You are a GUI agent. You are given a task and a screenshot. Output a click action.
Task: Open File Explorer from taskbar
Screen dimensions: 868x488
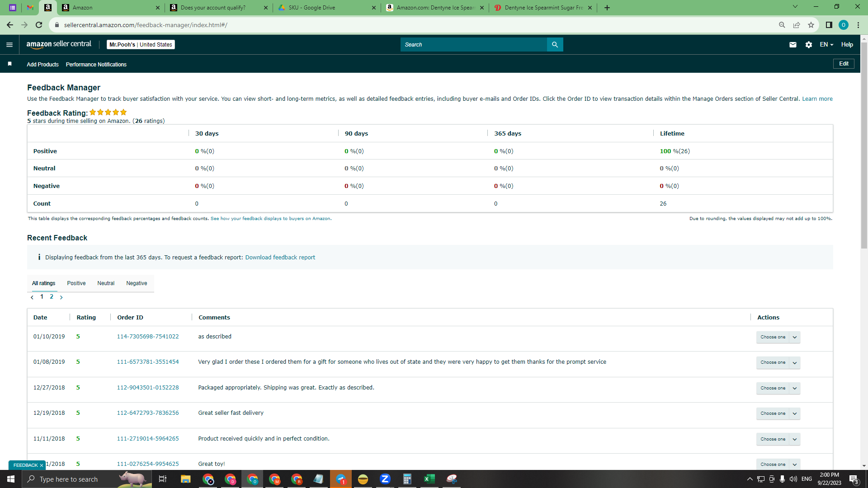[x=185, y=479]
